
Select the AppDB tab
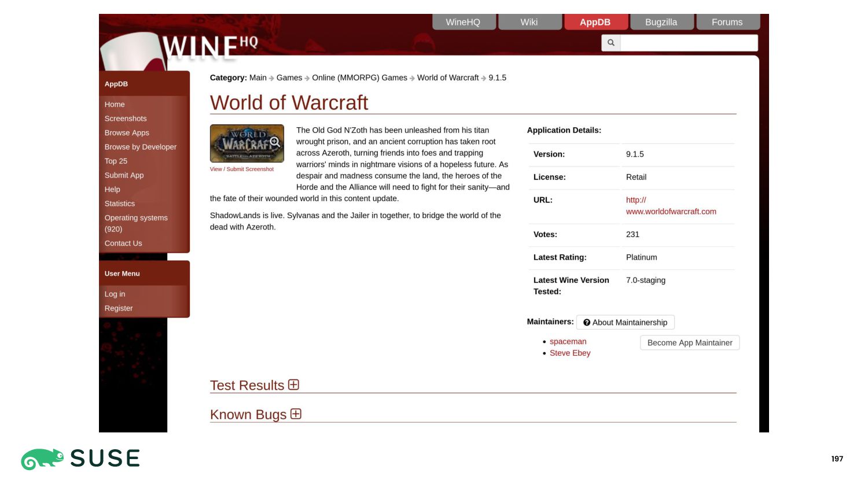[x=595, y=22]
